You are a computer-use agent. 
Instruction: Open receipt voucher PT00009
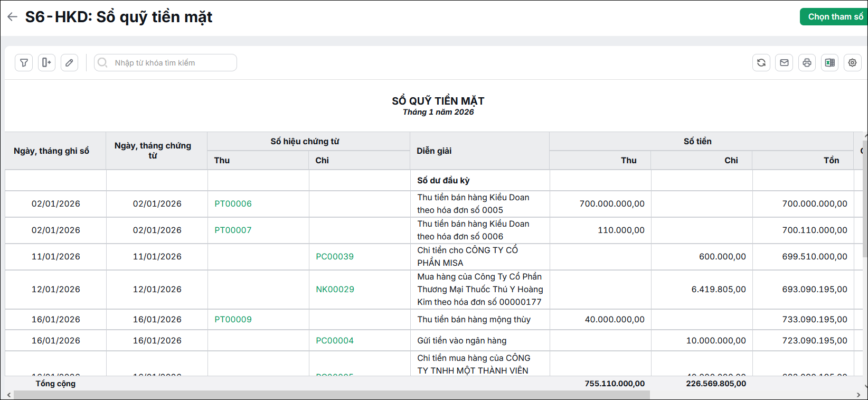click(x=233, y=319)
